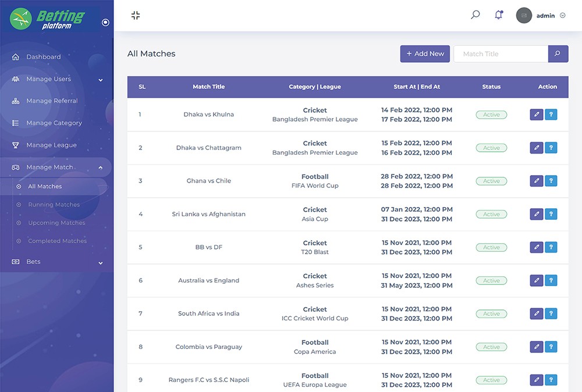The image size is (582, 392).
Task: Open the notifications bell icon
Action: click(498, 15)
